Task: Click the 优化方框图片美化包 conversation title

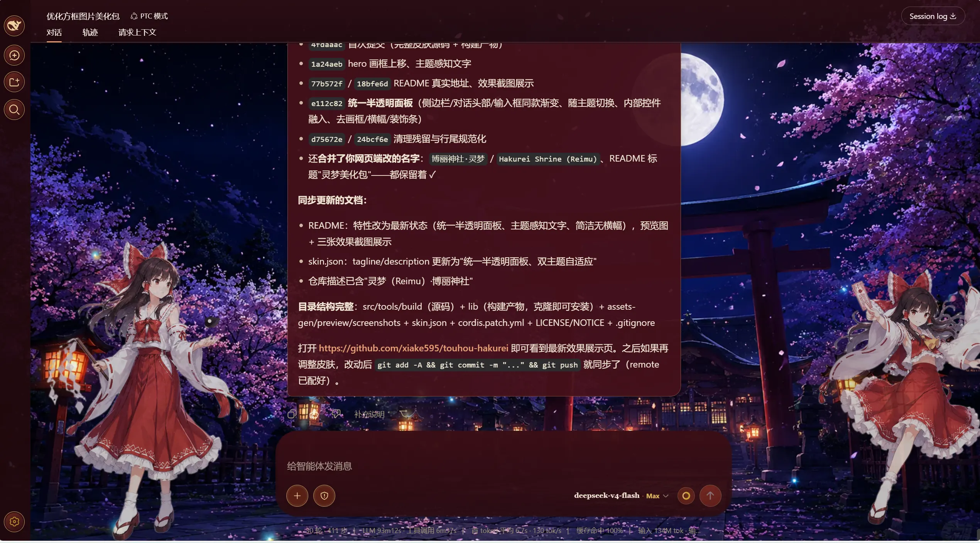Action: (x=83, y=16)
